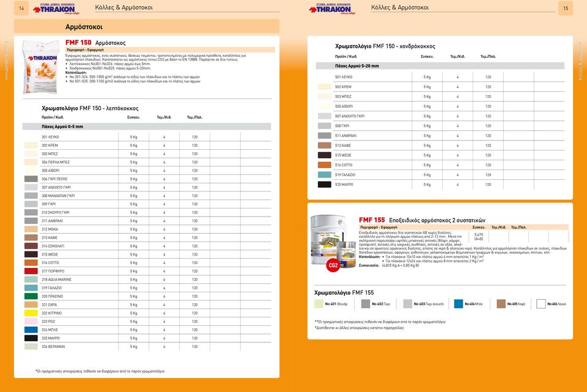This screenshot has width=587, height=392.
Task: Select page number 14 box
Action: [21, 8]
